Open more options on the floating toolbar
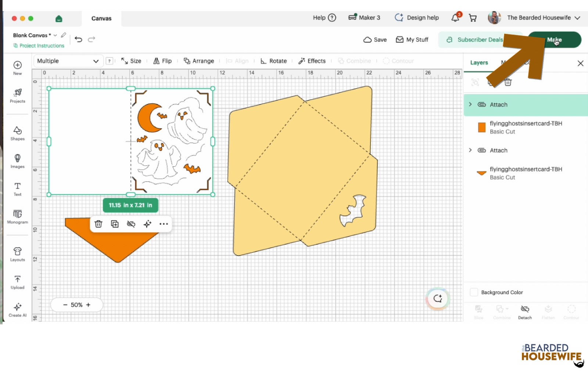Screen dimensions: 588x374 164,224
